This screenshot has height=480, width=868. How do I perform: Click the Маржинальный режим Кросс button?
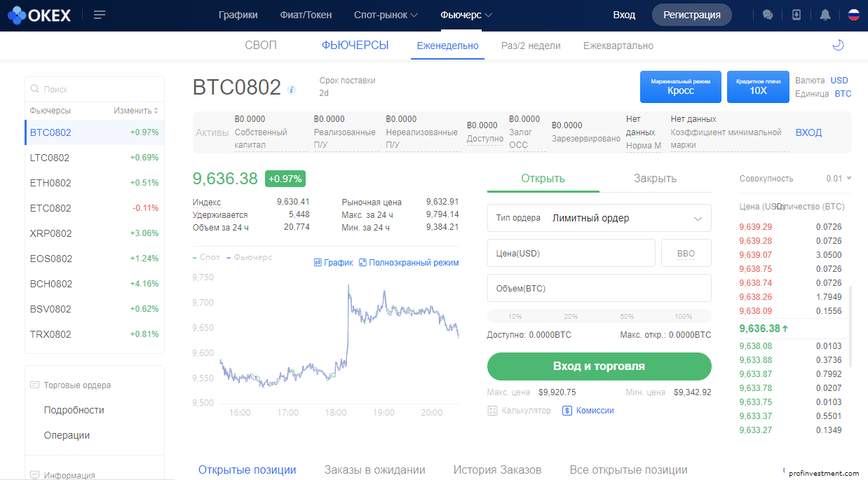click(x=681, y=86)
